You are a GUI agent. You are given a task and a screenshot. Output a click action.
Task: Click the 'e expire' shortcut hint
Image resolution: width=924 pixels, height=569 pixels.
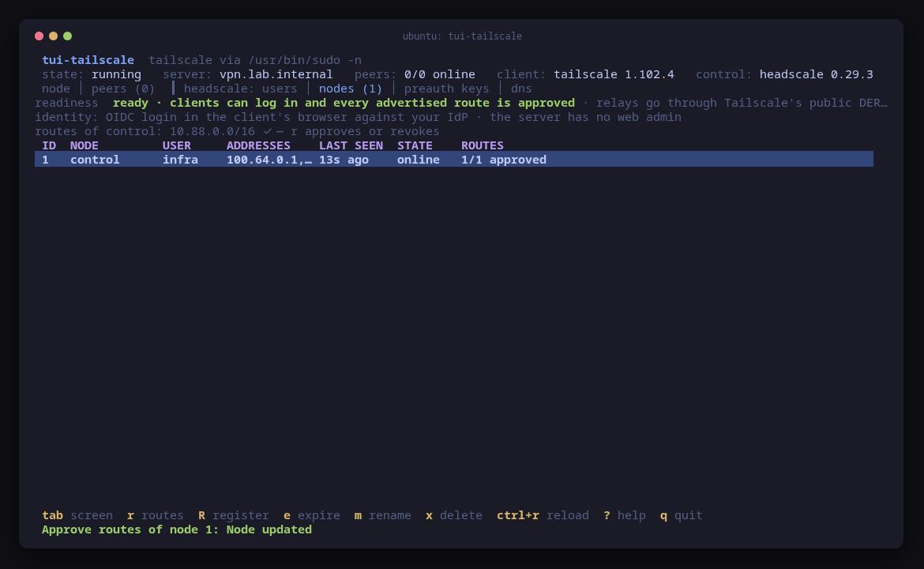coord(312,515)
